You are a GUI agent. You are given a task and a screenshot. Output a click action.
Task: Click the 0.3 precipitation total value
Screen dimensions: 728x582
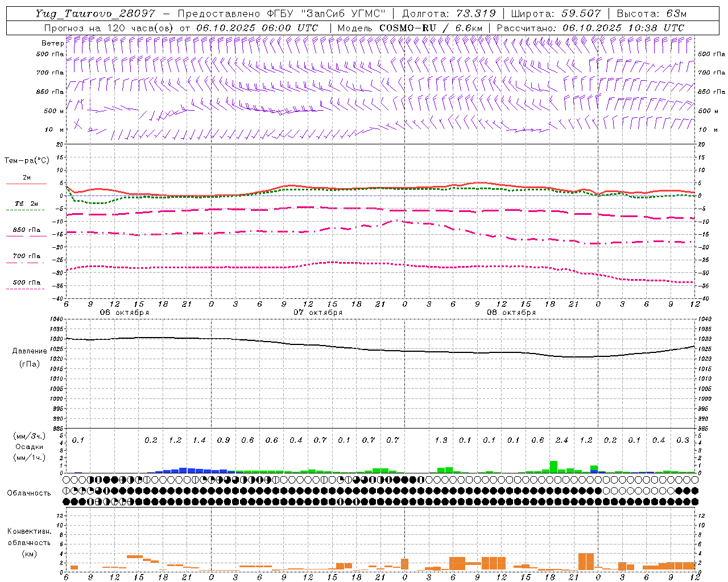[682, 440]
